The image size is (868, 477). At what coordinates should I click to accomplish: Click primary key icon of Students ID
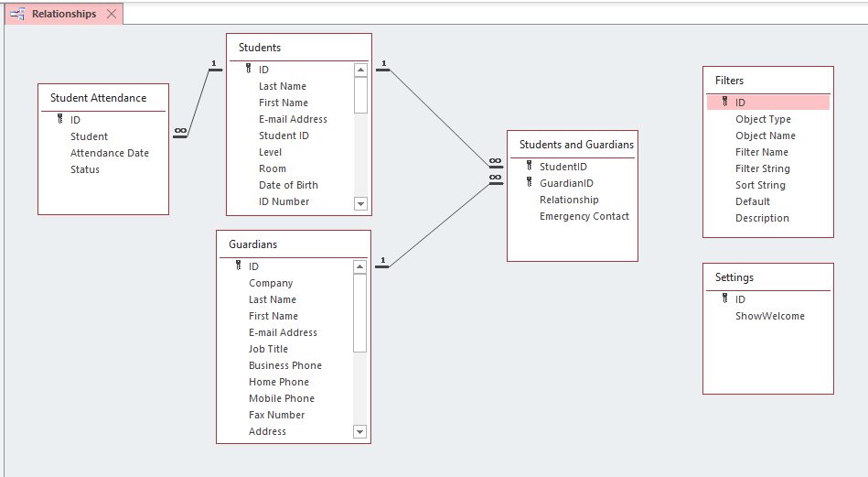(249, 69)
